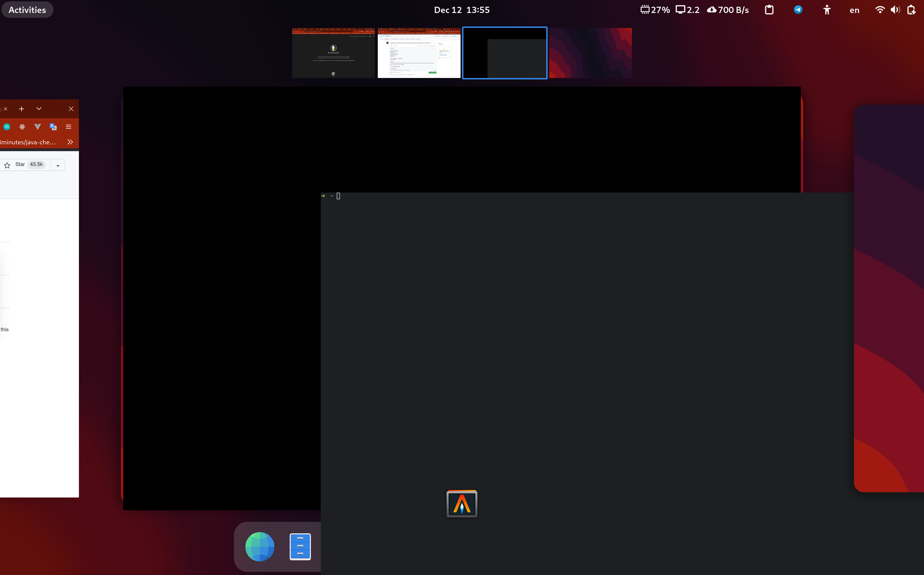The image size is (924, 575).
Task: Show overflow items with the double-chevron
Action: coord(70,142)
